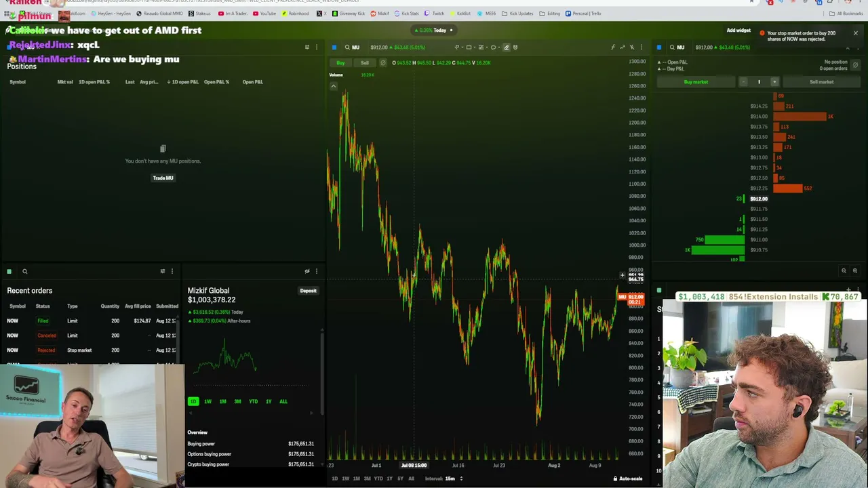Open the 15m interval dropdown
Screen dimensions: 868x488
click(454, 479)
